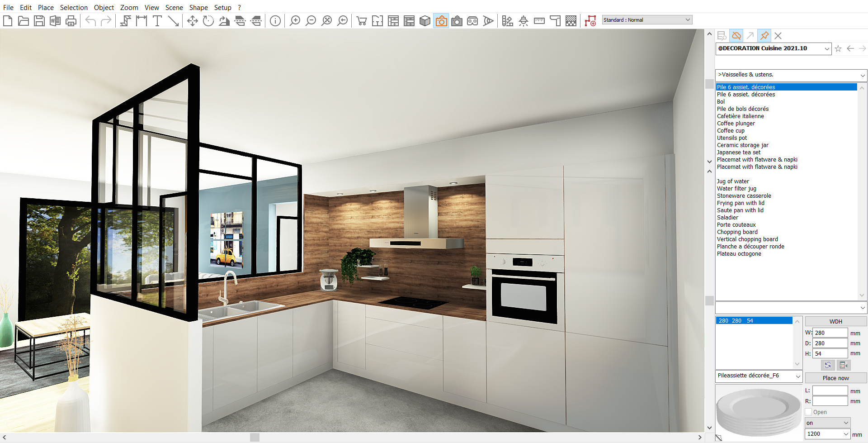The width and height of the screenshot is (868, 443).
Task: Click the star favorites icon beside catalog
Action: 838,48
